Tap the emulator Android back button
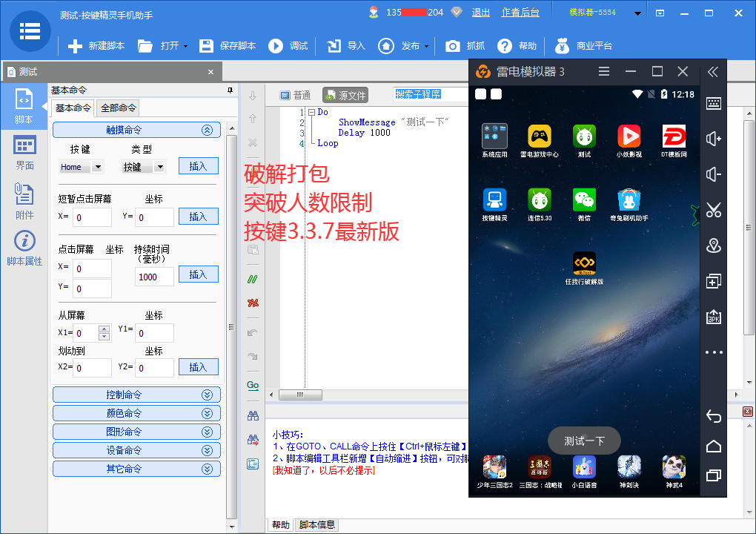756x534 pixels. (714, 415)
